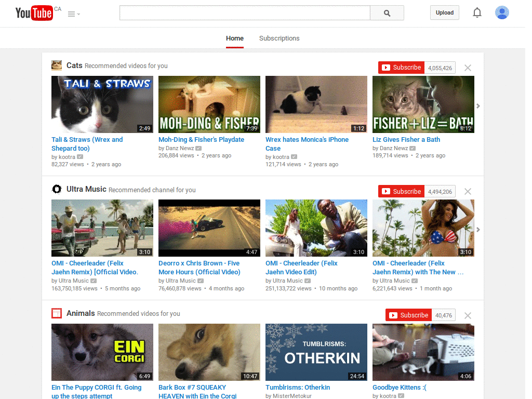Play the Tali & Straws thumbnail

click(x=102, y=104)
